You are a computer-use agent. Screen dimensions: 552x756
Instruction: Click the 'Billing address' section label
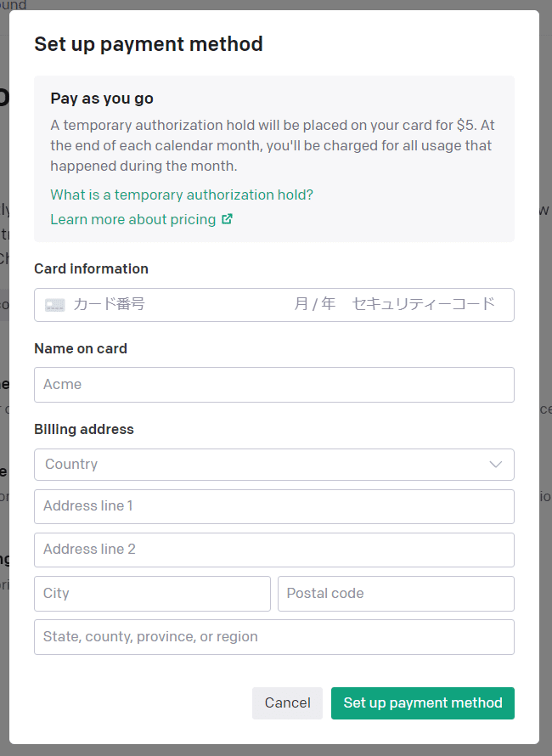click(x=84, y=429)
